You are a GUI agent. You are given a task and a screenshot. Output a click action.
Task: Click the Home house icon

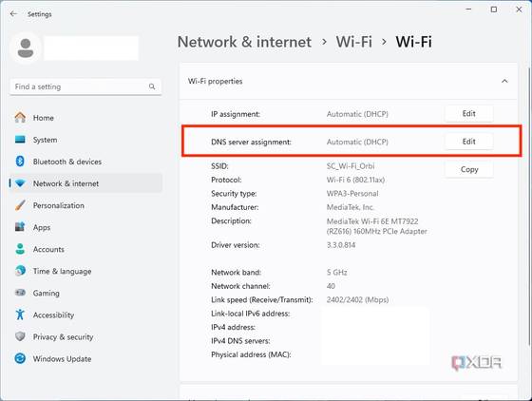(x=20, y=118)
